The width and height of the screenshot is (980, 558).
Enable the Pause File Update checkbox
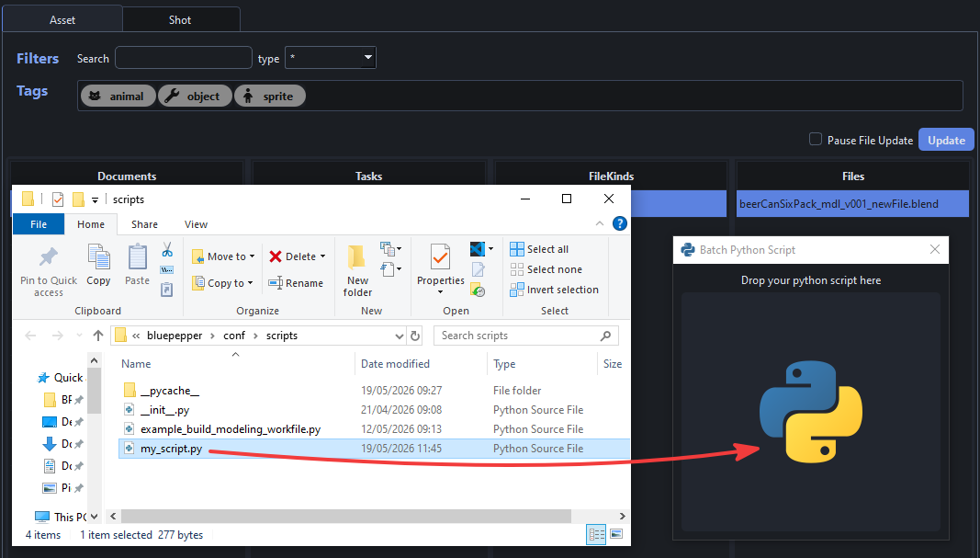pyautogui.click(x=815, y=139)
